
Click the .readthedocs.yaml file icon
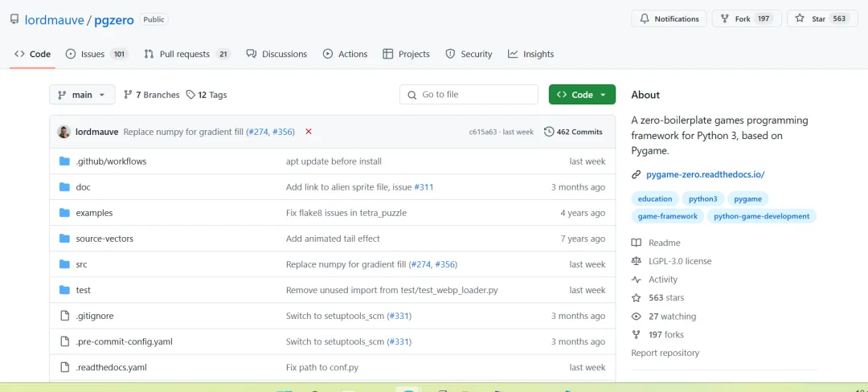pyautogui.click(x=65, y=367)
